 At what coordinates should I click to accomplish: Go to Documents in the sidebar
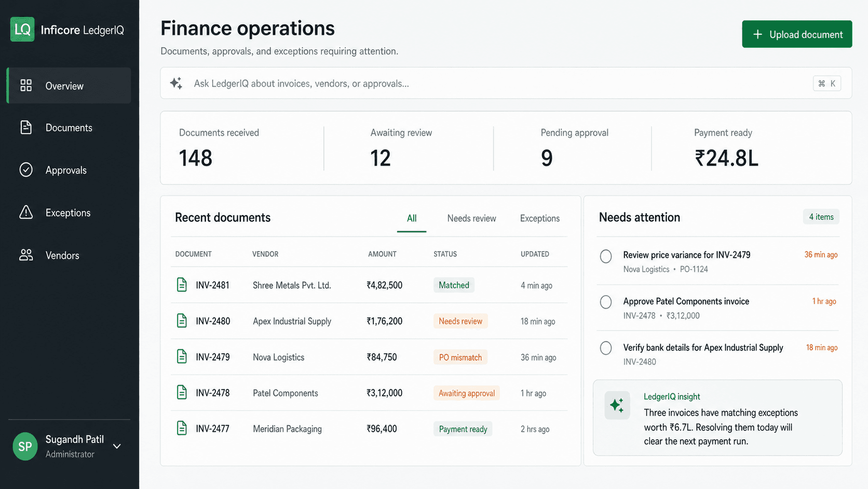click(x=69, y=127)
